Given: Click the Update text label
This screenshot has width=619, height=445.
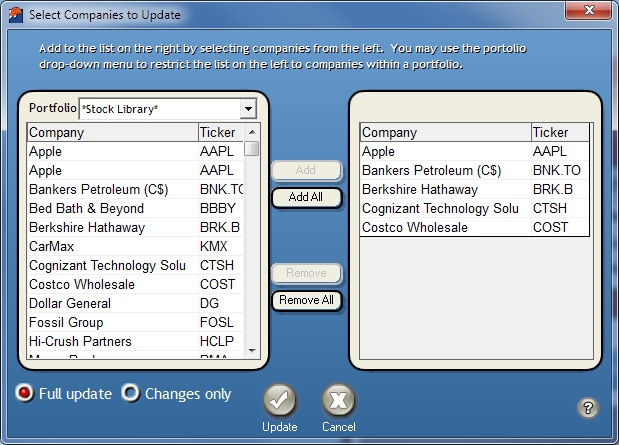Looking at the screenshot, I should coord(279,427).
